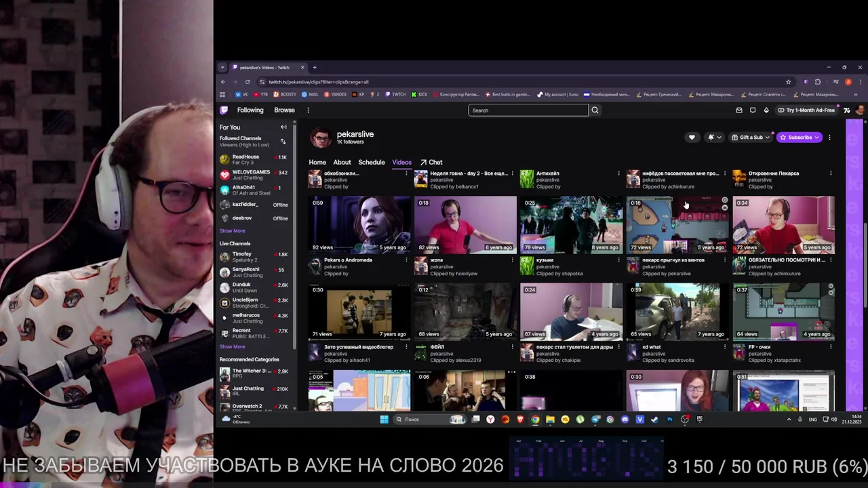Open Browse in the top navigation
Image resolution: width=868 pixels, height=488 pixels.
click(x=284, y=110)
